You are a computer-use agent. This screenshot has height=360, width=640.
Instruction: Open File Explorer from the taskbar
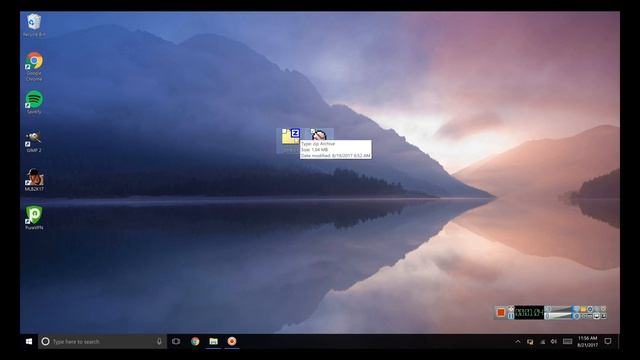[213, 341]
